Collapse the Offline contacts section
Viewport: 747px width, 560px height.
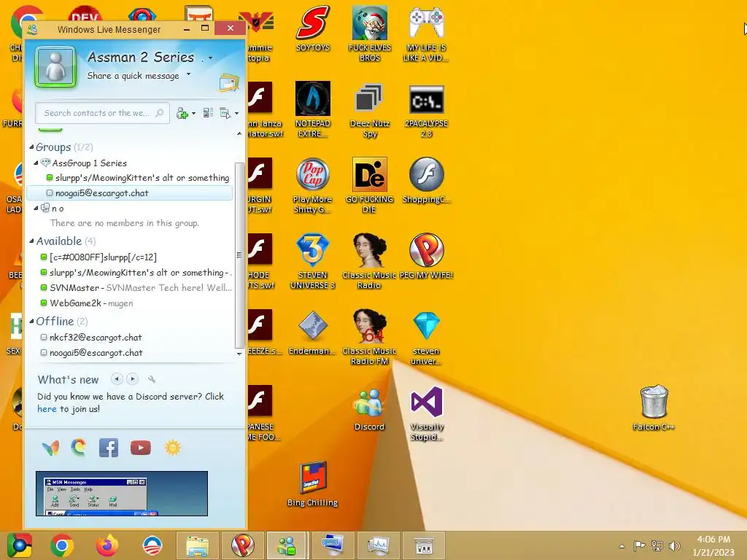(x=31, y=321)
